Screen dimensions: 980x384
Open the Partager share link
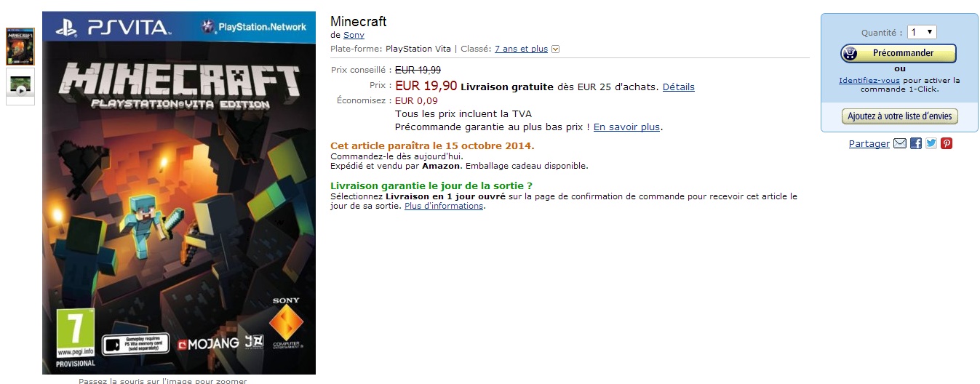[869, 144]
